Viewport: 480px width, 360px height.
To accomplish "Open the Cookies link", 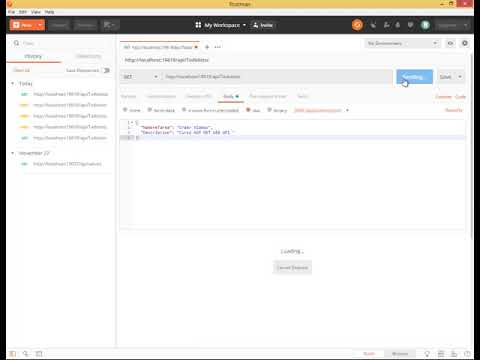I will click(444, 97).
